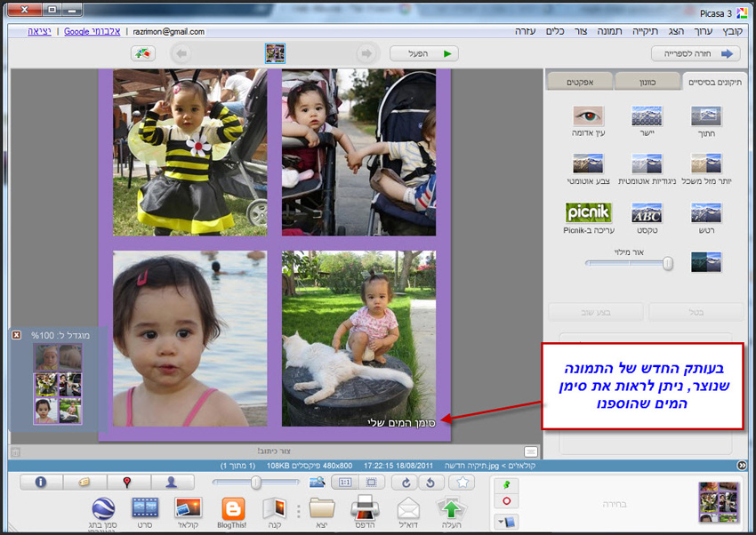Apply Auto Color (צבע אוטומטי)
The height and width of the screenshot is (535, 756).
[x=588, y=164]
